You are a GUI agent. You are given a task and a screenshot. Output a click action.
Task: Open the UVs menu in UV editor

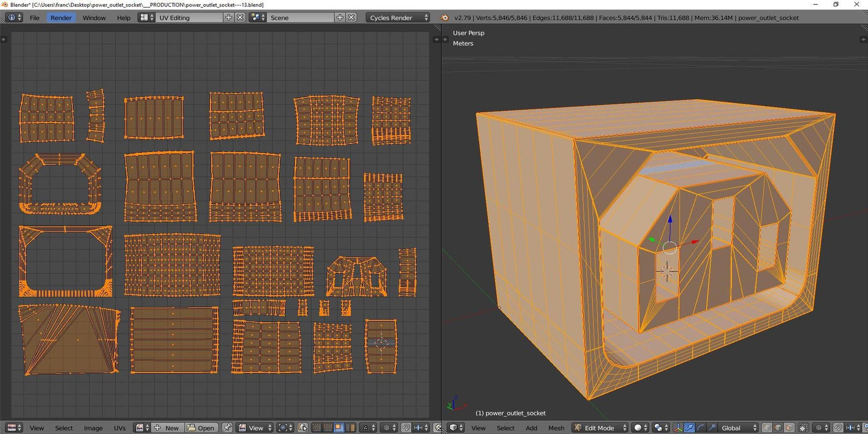point(120,428)
